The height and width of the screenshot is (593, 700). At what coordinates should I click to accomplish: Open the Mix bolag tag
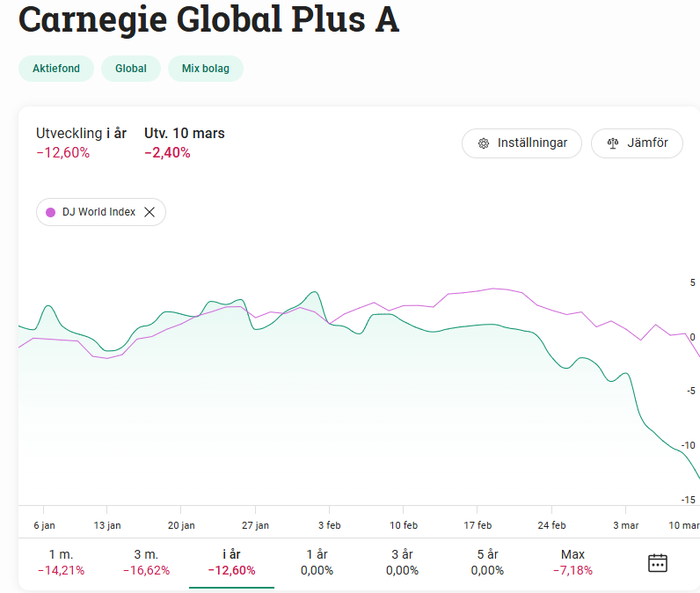pyautogui.click(x=205, y=69)
